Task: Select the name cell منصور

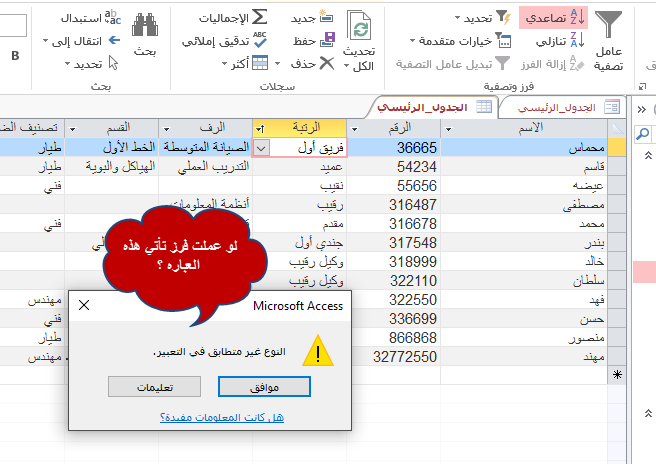Action: [524, 338]
